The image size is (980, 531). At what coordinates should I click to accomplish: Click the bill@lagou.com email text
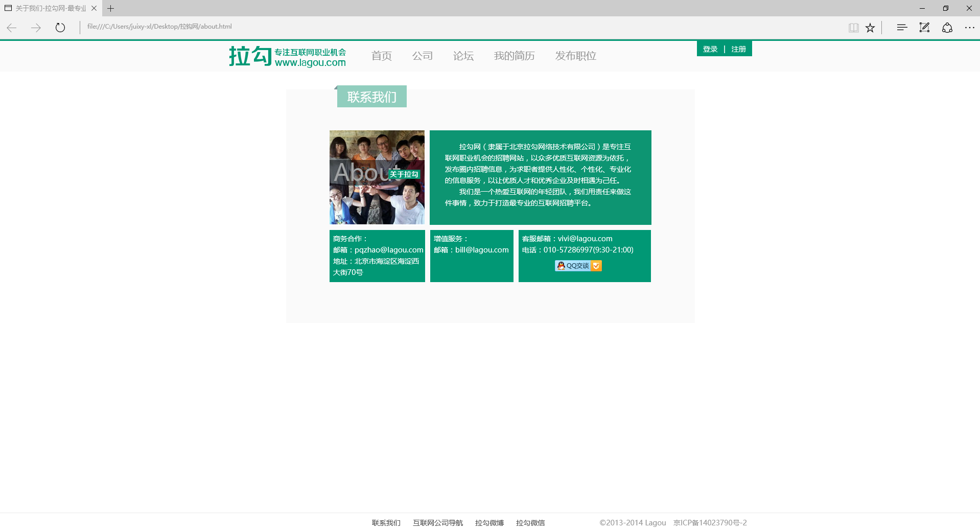pos(482,250)
